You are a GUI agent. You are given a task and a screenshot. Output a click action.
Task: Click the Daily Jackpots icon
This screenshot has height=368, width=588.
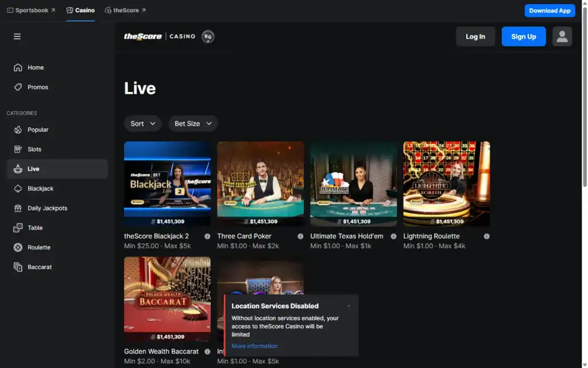tap(18, 208)
